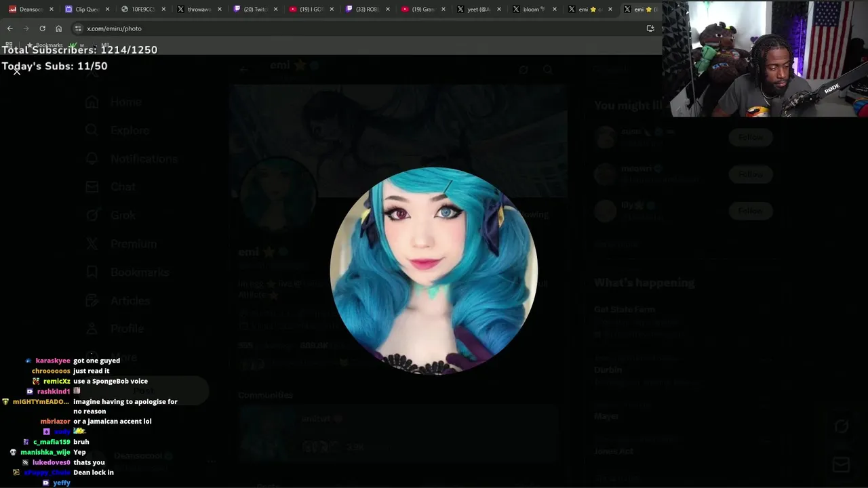Close the 10FE9CC5 tab
Viewport: 868px width, 488px height.
pos(163,9)
